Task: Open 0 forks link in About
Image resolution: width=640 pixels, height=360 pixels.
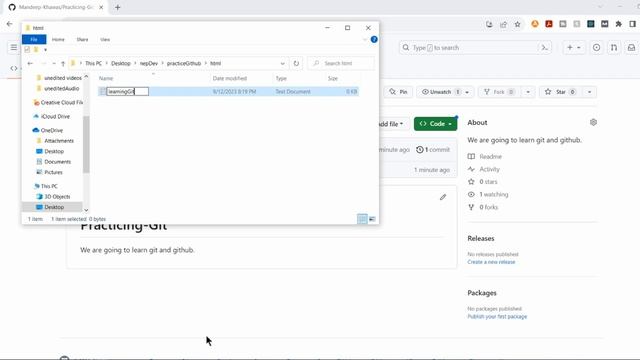Action: point(483,207)
